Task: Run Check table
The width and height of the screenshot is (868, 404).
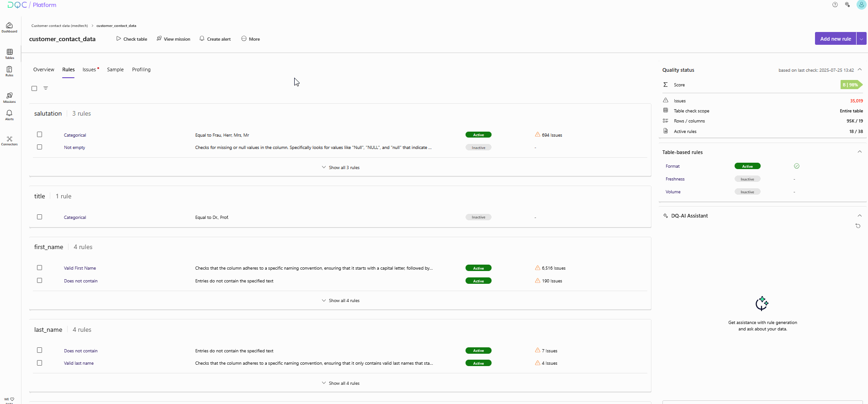Action: (x=132, y=39)
